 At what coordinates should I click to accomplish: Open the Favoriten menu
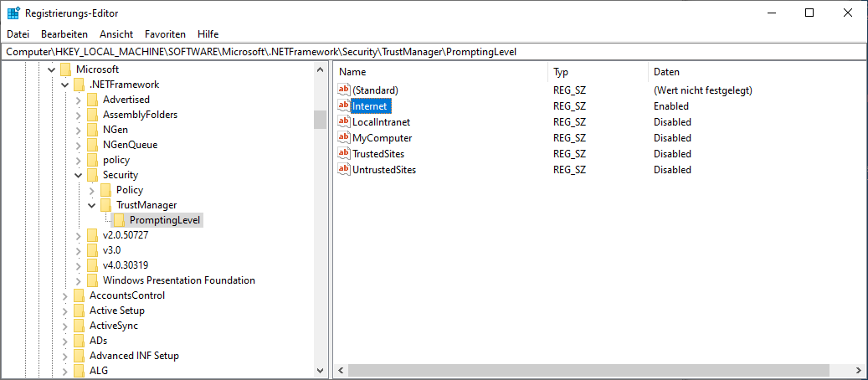(165, 34)
